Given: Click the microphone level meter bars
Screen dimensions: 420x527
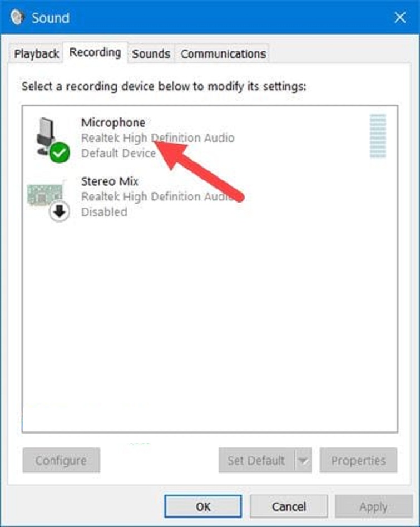Looking at the screenshot, I should pyautogui.click(x=378, y=136).
